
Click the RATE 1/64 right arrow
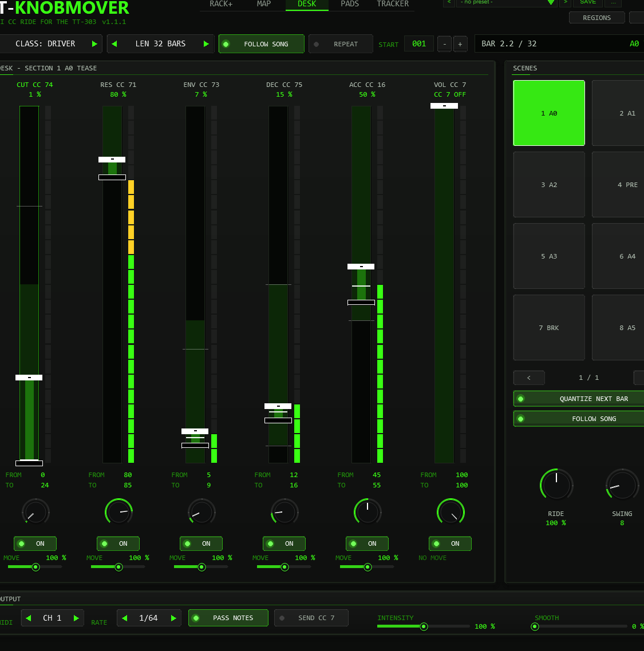[173, 618]
